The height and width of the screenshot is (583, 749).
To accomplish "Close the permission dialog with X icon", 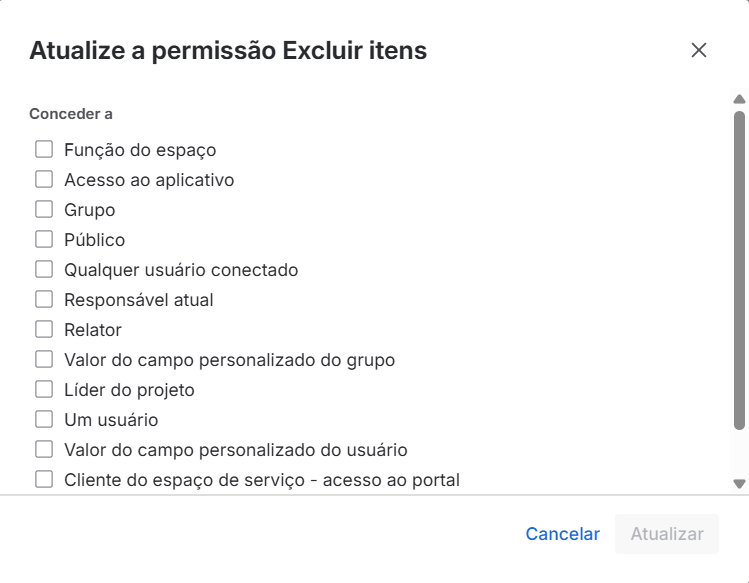I will [699, 50].
